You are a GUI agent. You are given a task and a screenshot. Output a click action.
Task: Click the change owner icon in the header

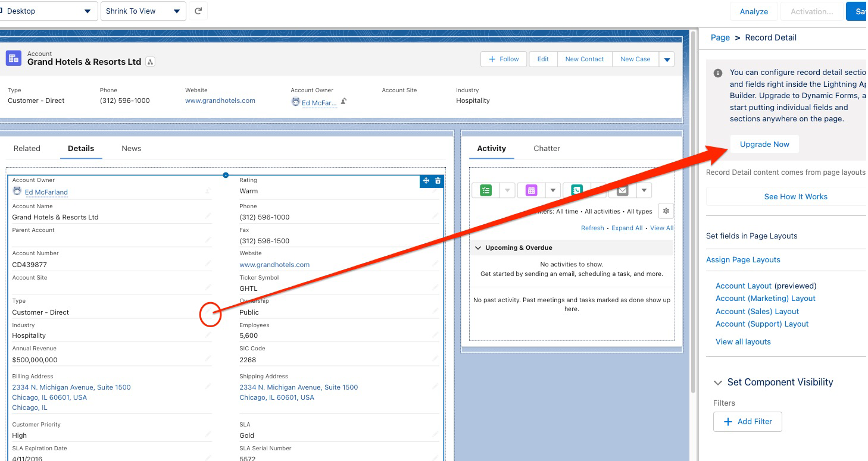[344, 102]
